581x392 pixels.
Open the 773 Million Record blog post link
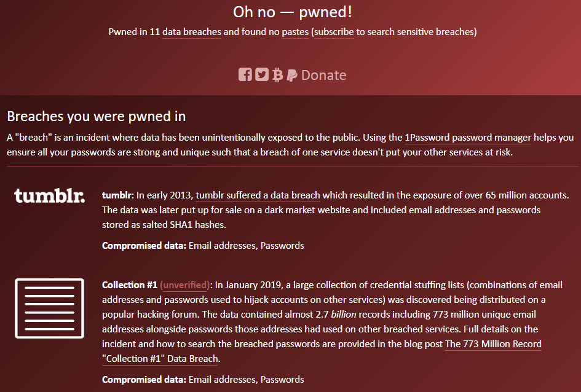click(x=493, y=343)
